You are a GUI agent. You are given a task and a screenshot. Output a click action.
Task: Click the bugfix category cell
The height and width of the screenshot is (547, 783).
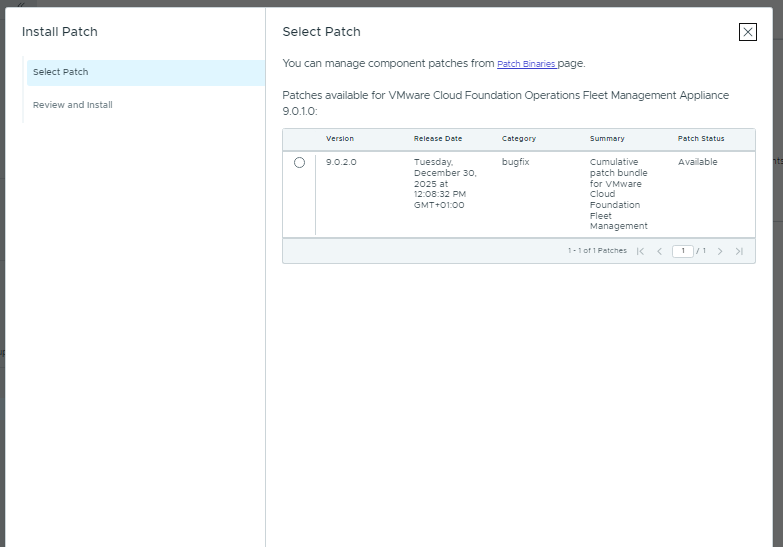point(515,162)
